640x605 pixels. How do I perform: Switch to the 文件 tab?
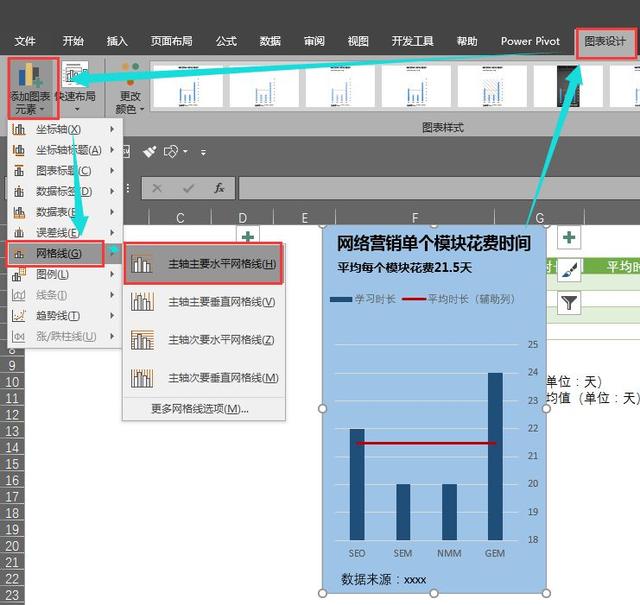coord(25,41)
